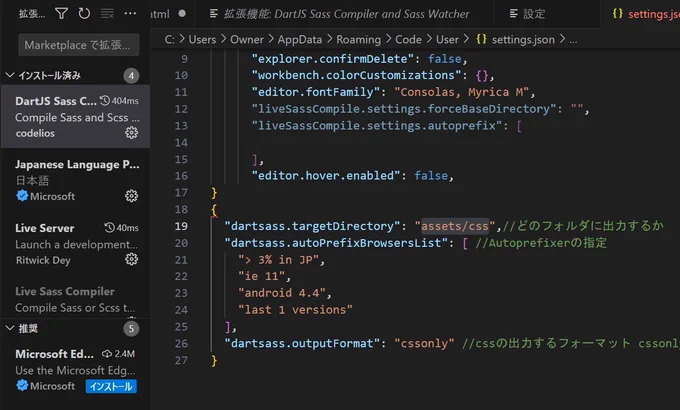Click "dartsass.autoPrefixBrowsersList" key
Viewport: 680px width, 410px height.
(336, 243)
